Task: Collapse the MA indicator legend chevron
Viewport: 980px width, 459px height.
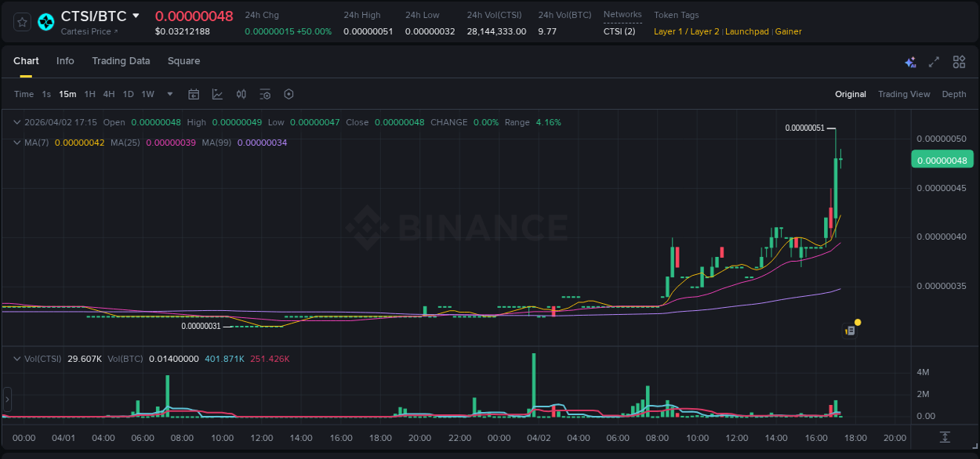Action: coord(16,143)
